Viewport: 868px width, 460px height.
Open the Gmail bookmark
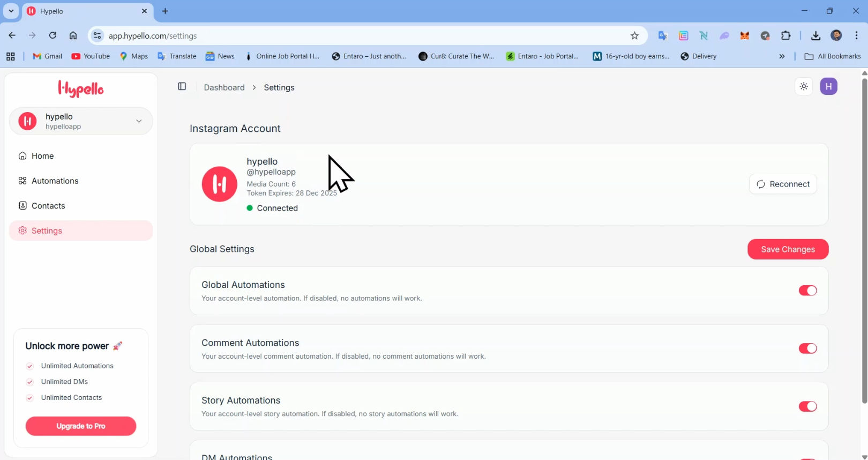pyautogui.click(x=47, y=56)
